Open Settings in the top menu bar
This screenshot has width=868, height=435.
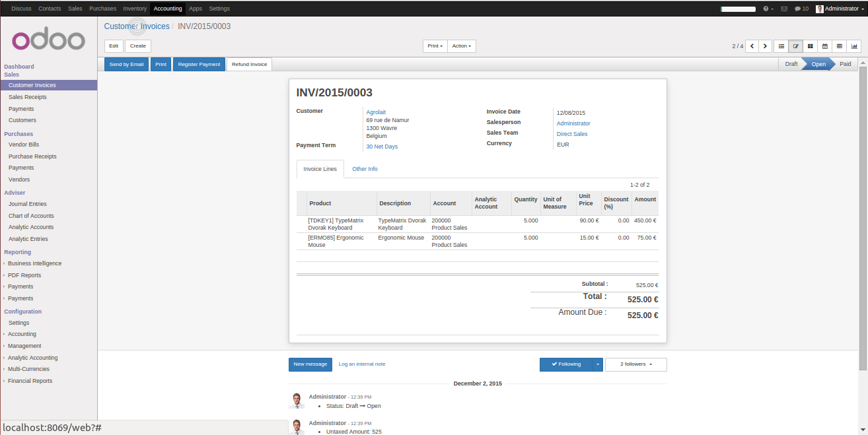pyautogui.click(x=219, y=9)
